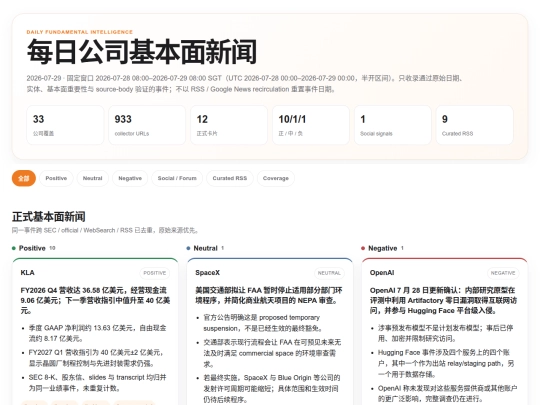Click the KLA company name

coord(28,273)
